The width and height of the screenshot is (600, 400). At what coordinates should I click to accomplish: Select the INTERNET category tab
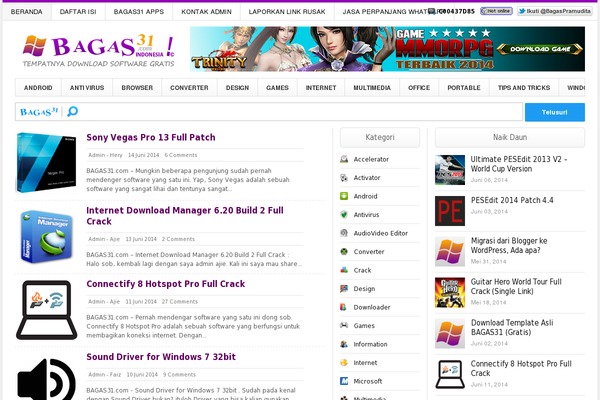click(321, 88)
